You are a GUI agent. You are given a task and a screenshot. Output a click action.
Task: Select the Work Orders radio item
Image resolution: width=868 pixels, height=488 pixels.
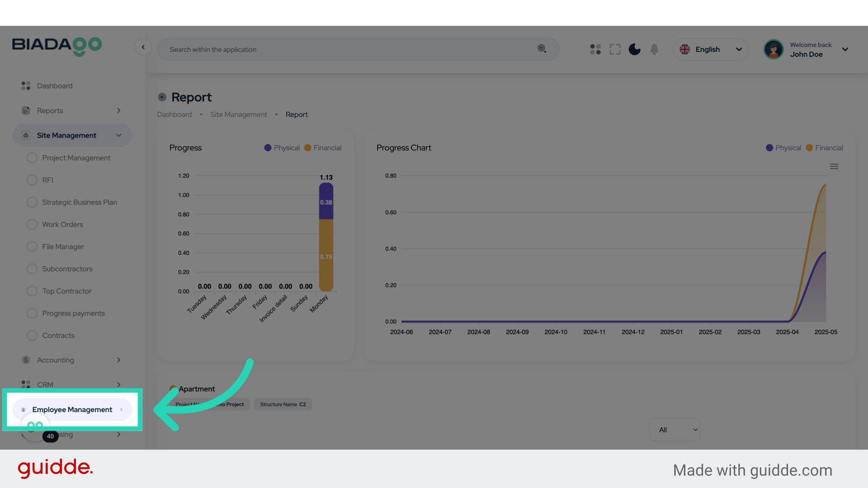[32, 225]
